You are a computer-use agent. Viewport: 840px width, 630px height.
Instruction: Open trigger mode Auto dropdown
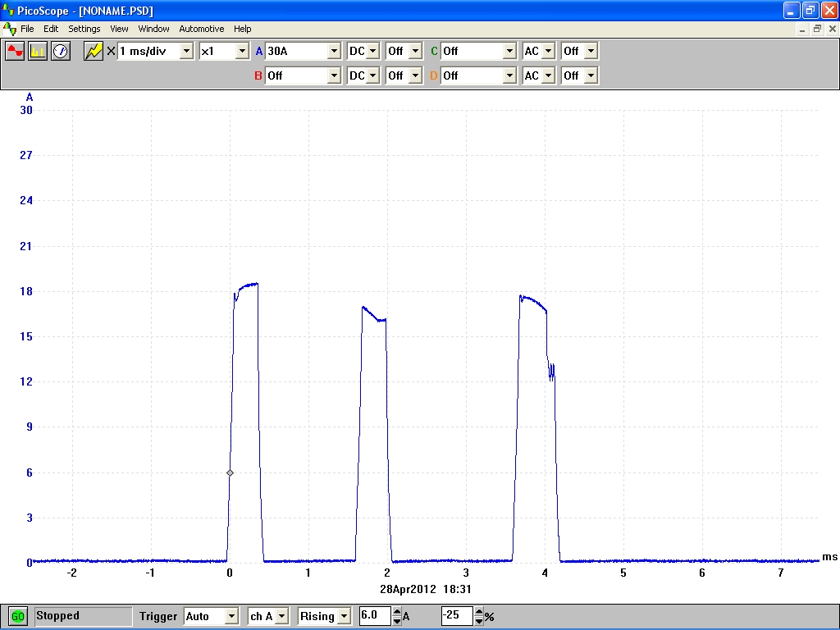[x=231, y=616]
